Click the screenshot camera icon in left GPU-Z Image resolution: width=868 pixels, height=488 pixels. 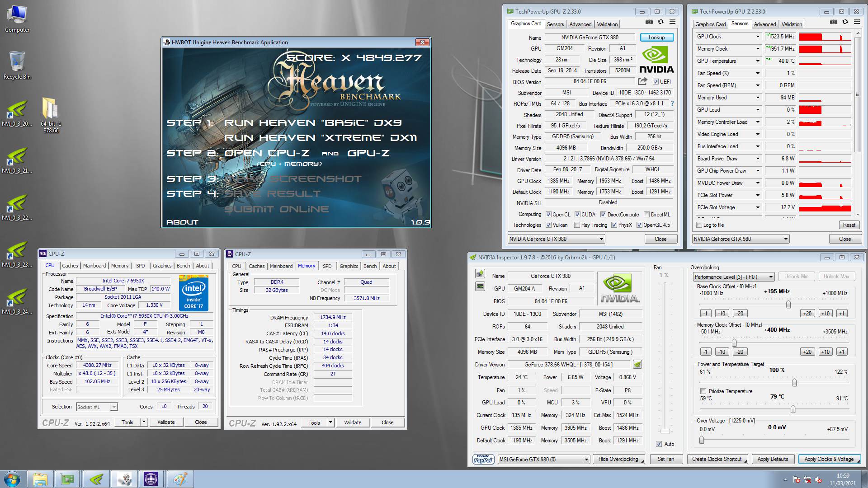tap(649, 22)
